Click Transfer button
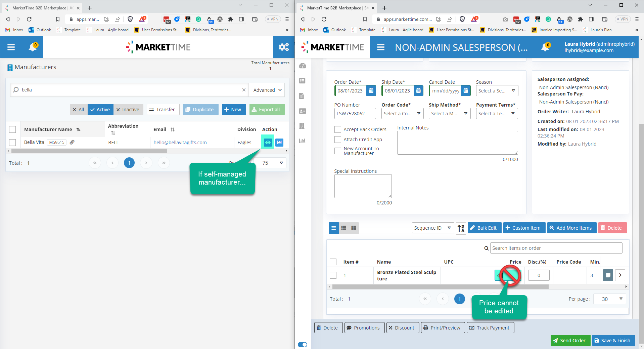This screenshot has height=349, width=644. click(x=163, y=110)
